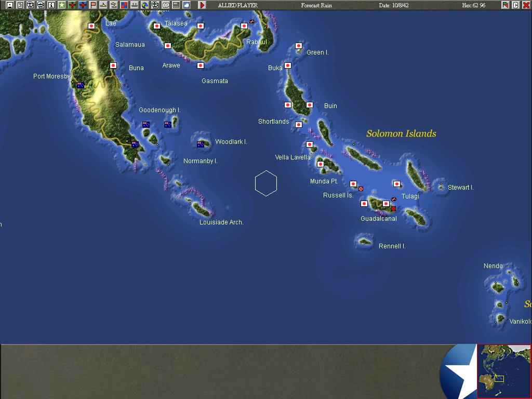532x399 pixels.
Task: Select the Japanese base flag above Rabaul
Action: (244, 26)
